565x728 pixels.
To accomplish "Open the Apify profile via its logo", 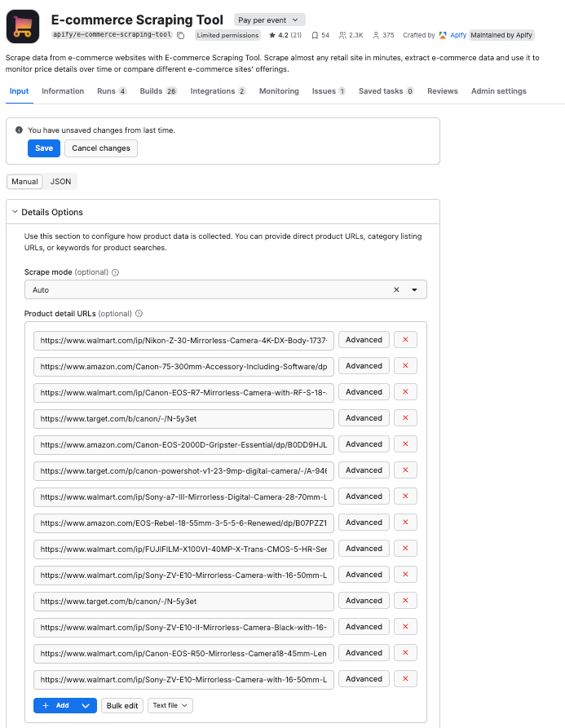I will tap(443, 35).
